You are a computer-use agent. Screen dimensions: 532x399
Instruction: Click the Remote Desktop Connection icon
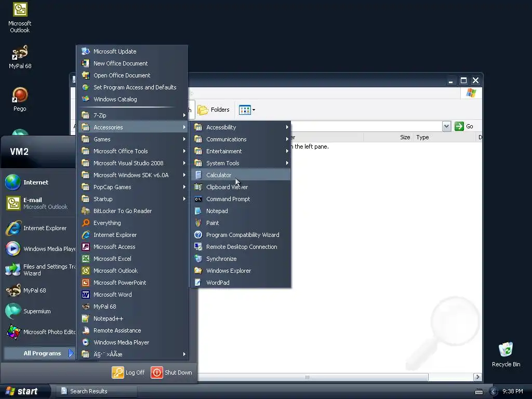(x=198, y=247)
